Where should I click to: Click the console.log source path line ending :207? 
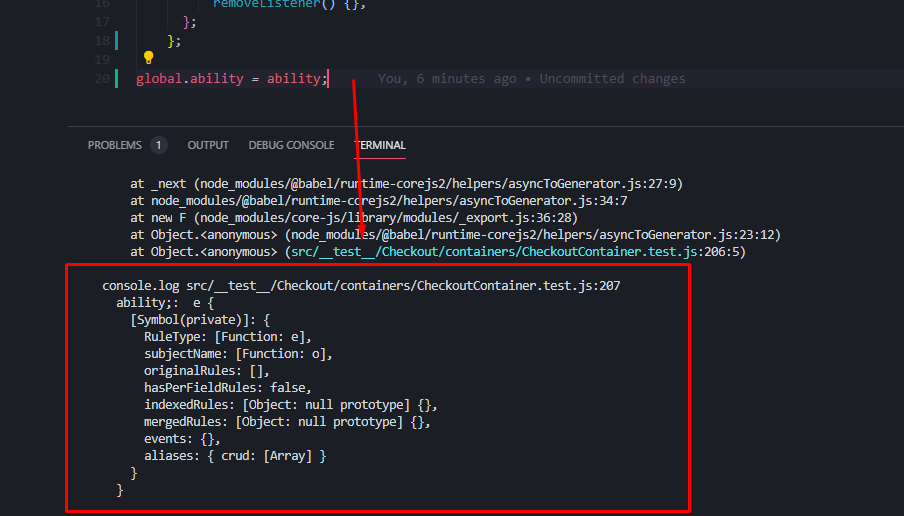coord(361,286)
